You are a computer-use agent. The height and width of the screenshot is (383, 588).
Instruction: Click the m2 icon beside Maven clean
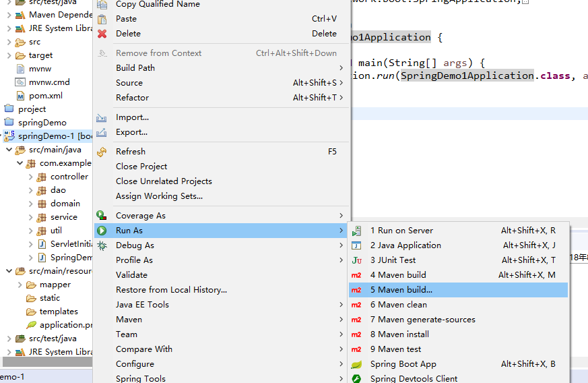356,305
